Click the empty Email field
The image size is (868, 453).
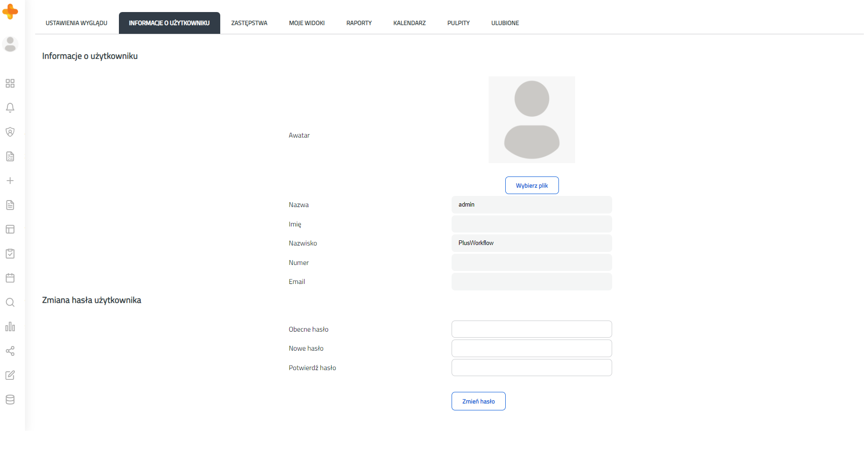[x=532, y=282]
